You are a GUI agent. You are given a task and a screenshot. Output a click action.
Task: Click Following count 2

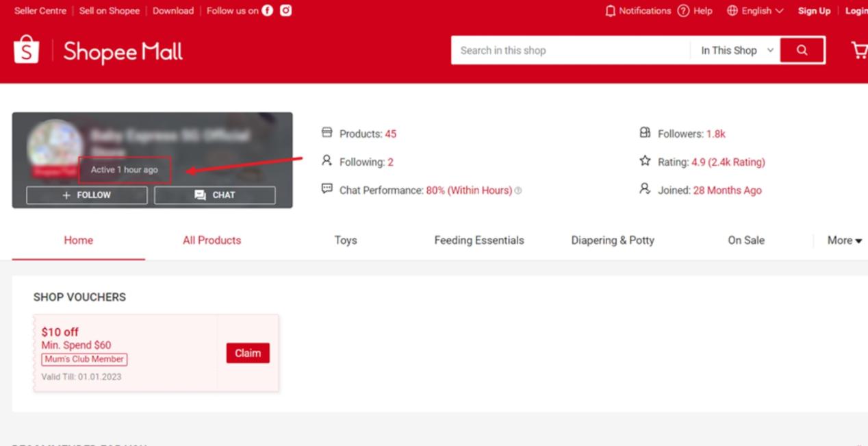[390, 162]
